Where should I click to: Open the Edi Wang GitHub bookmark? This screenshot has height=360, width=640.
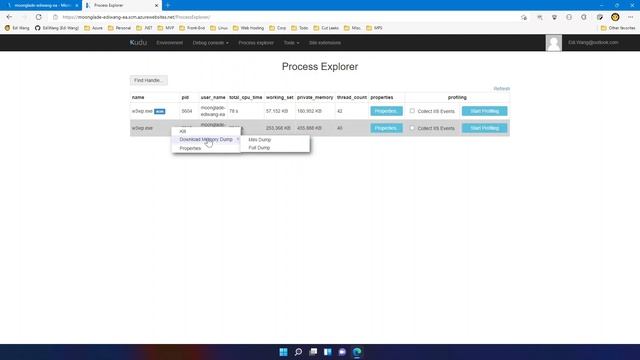coord(57,28)
